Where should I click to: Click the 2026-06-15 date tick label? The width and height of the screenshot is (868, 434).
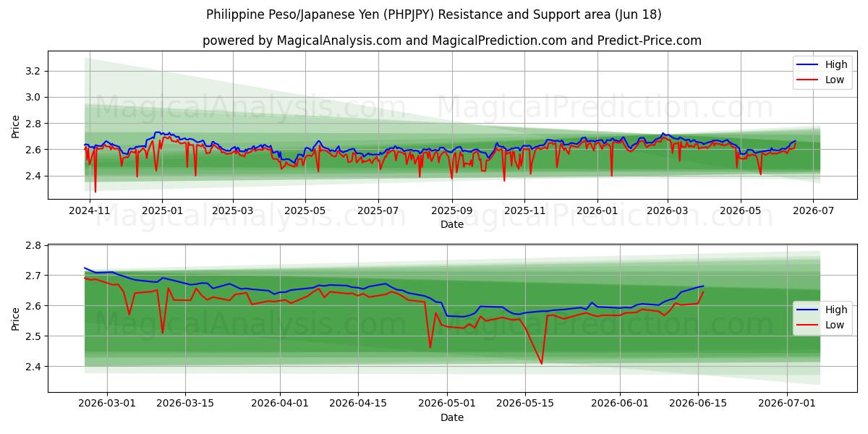699,404
